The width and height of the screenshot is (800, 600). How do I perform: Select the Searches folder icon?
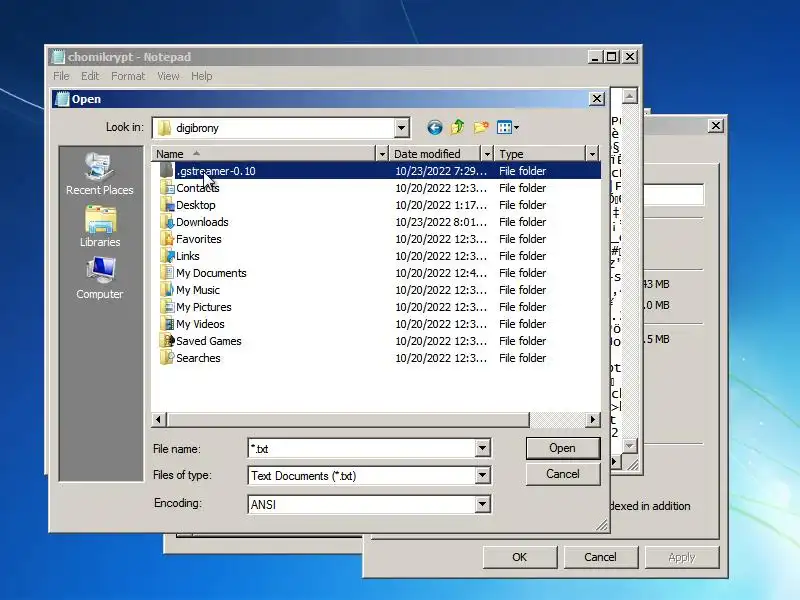[167, 358]
